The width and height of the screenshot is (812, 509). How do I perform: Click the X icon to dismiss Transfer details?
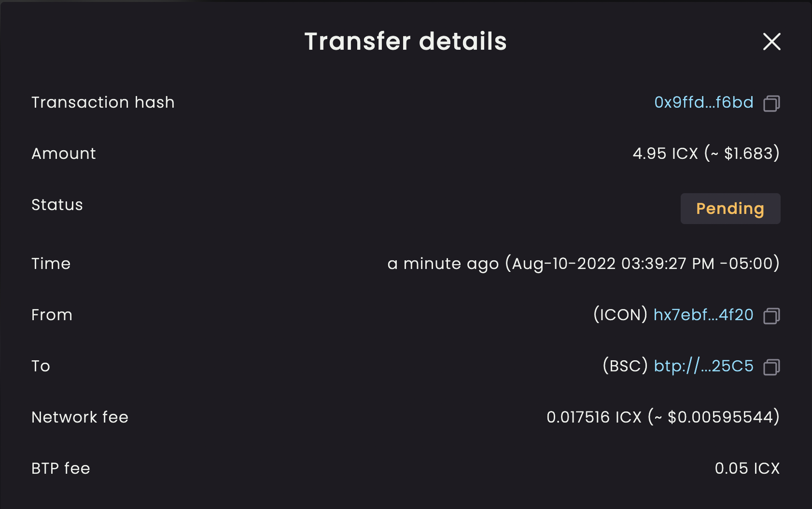[x=771, y=42]
